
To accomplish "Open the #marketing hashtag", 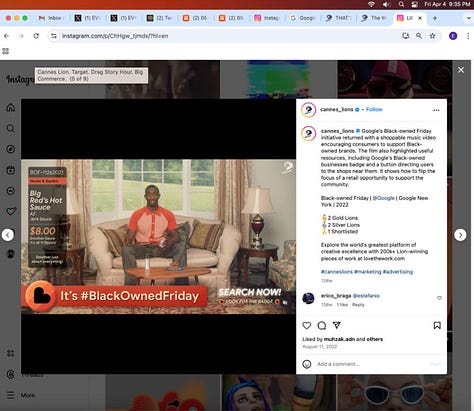I will (368, 272).
